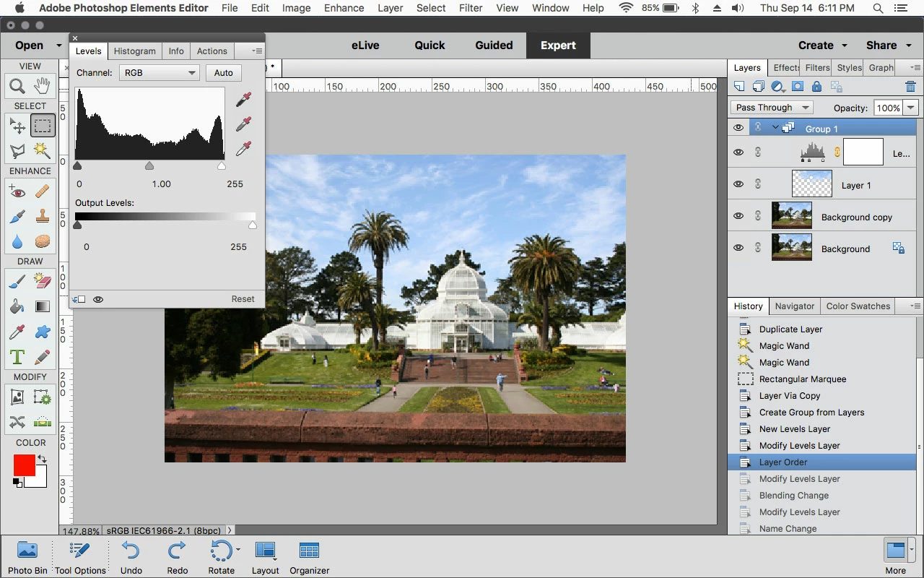Image resolution: width=924 pixels, height=578 pixels.
Task: Select the Gradient tool
Action: click(x=42, y=306)
